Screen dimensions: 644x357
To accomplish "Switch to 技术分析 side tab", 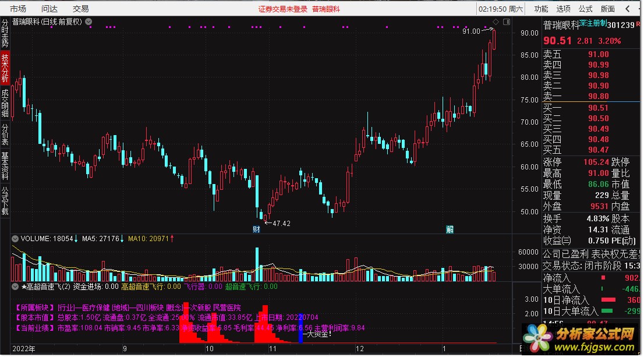I will click(x=5, y=68).
